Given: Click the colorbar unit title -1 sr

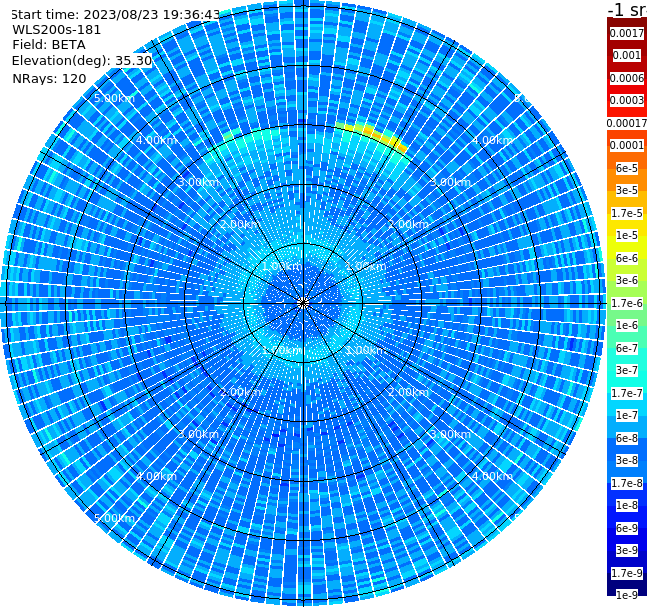Looking at the screenshot, I should pyautogui.click(x=627, y=10).
